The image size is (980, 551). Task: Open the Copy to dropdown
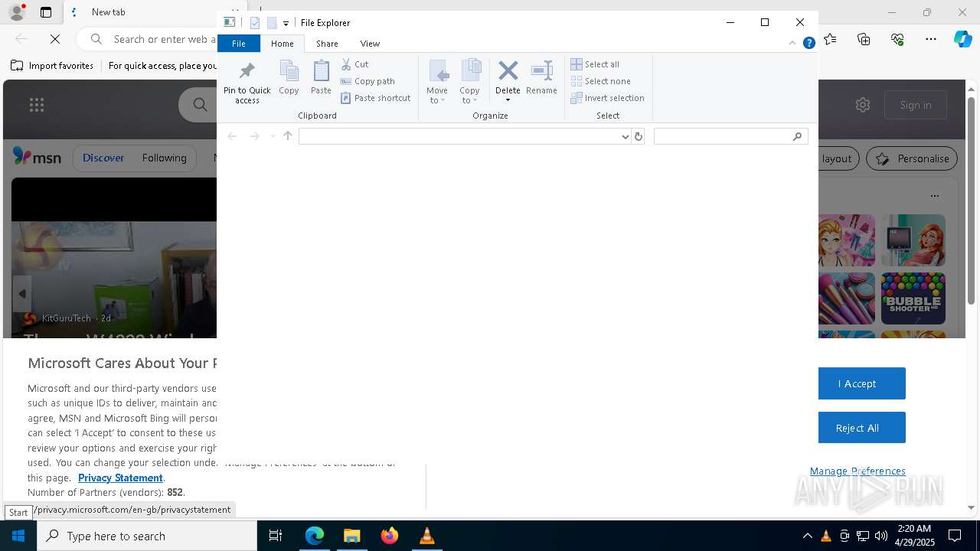[470, 82]
